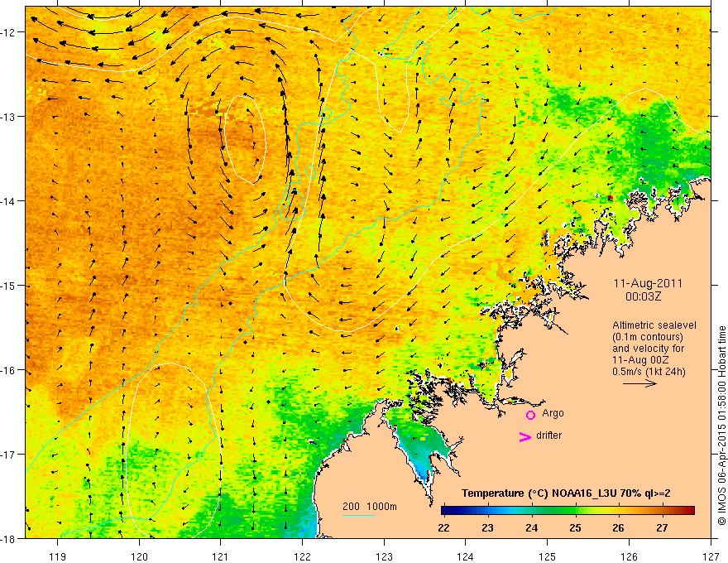
Task: Click latitude label -14 on the left axis
Action: 9,200
